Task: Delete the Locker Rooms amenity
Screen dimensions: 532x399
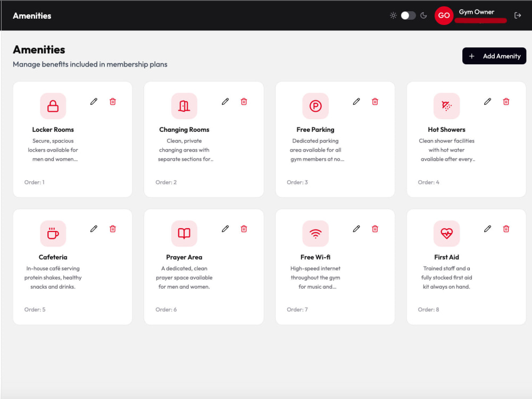Action: [113, 102]
